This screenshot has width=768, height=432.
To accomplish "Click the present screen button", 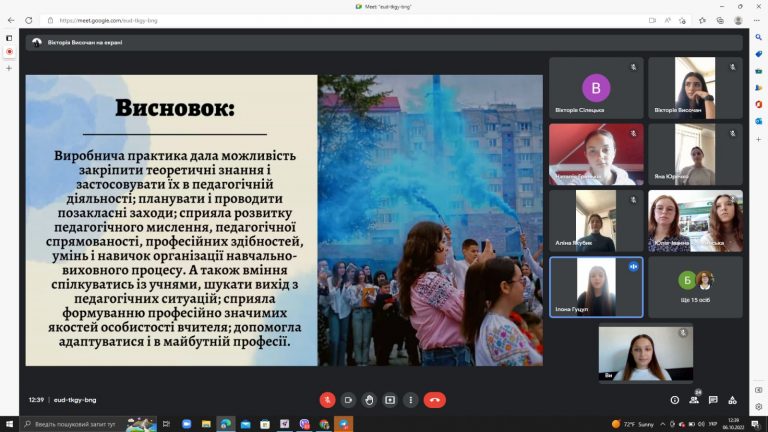I will (390, 400).
